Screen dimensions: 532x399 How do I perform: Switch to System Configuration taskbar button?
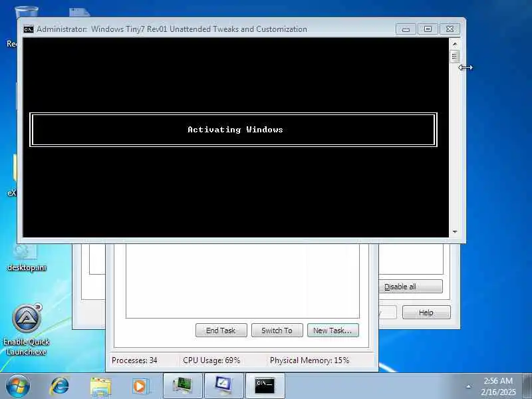point(224,386)
